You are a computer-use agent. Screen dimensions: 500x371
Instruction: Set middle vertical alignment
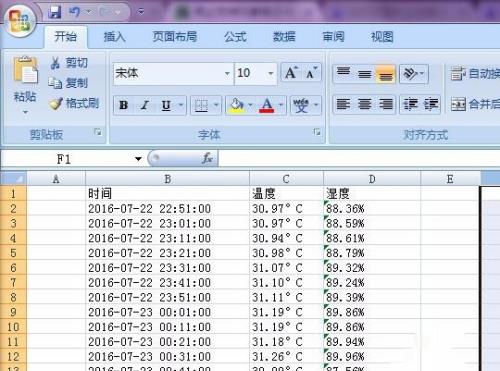coord(364,73)
